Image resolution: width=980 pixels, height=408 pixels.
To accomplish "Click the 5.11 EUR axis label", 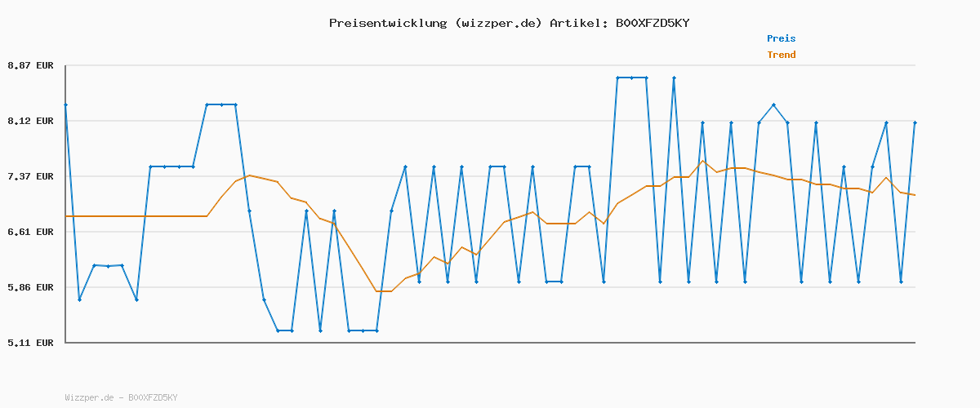I will [x=30, y=343].
